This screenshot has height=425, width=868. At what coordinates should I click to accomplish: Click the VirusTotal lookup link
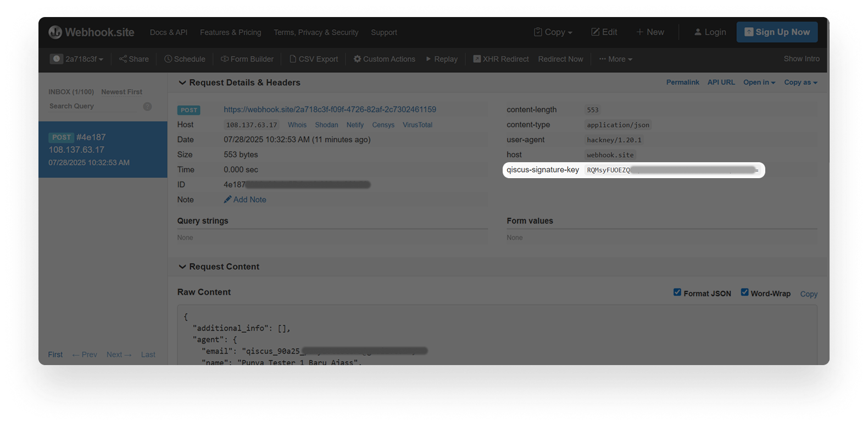tap(417, 125)
